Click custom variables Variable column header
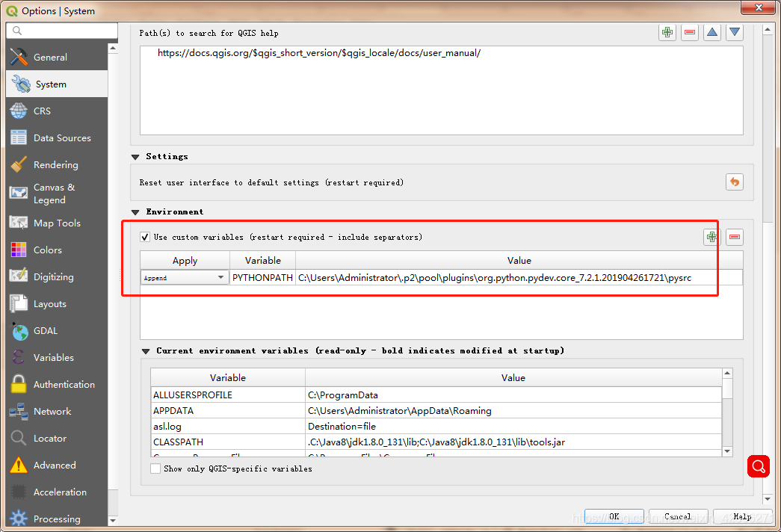Image resolution: width=781 pixels, height=532 pixels. tap(262, 261)
